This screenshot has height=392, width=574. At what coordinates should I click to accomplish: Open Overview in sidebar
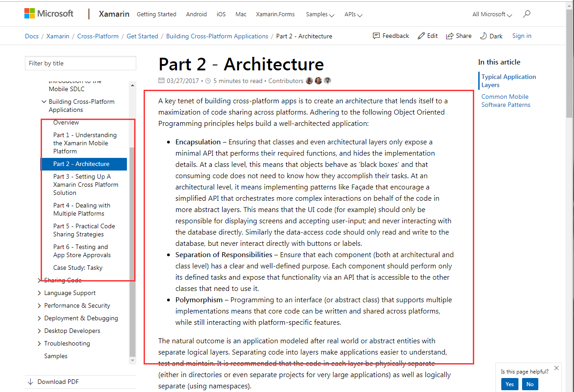click(66, 122)
